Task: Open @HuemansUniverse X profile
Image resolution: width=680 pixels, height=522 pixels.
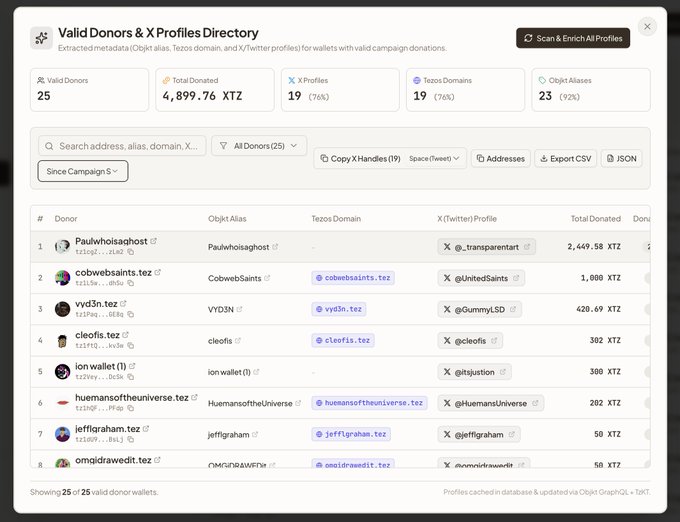Action: click(490, 403)
